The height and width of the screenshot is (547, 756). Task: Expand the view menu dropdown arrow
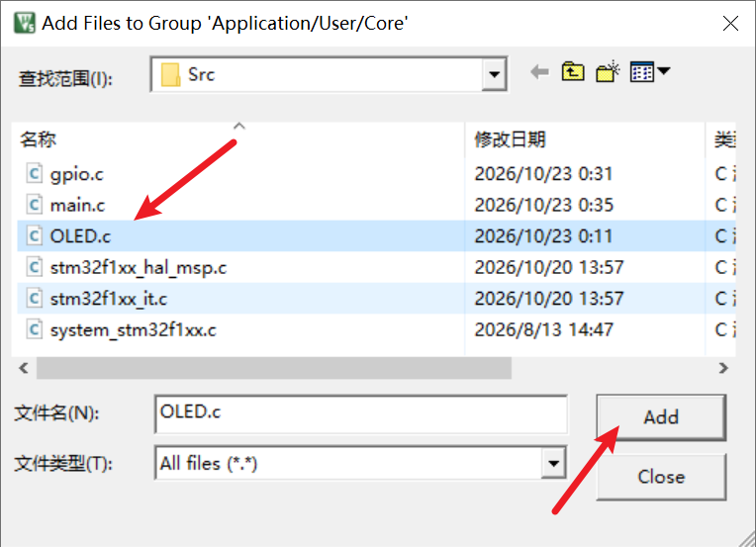pos(664,71)
